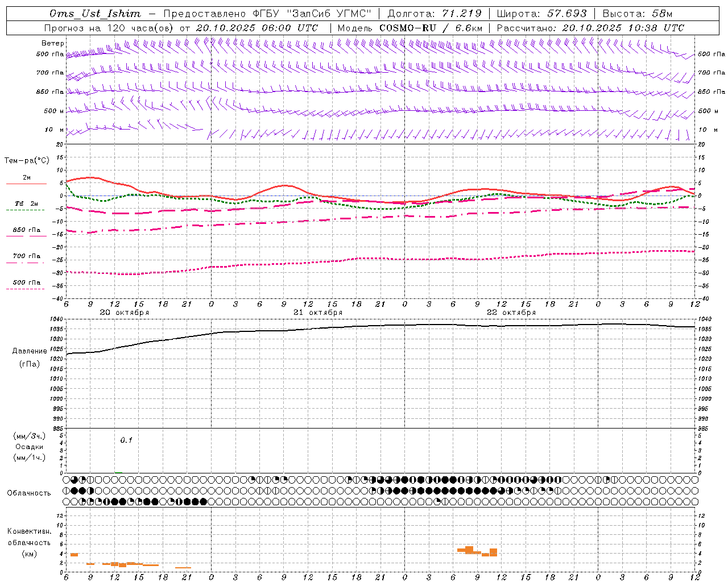Click the solid red line sample under "2м" legend
728x582 pixels.
point(26,184)
